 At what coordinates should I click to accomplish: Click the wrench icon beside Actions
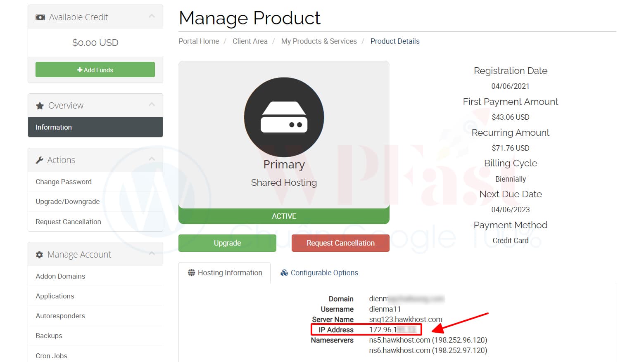click(39, 160)
